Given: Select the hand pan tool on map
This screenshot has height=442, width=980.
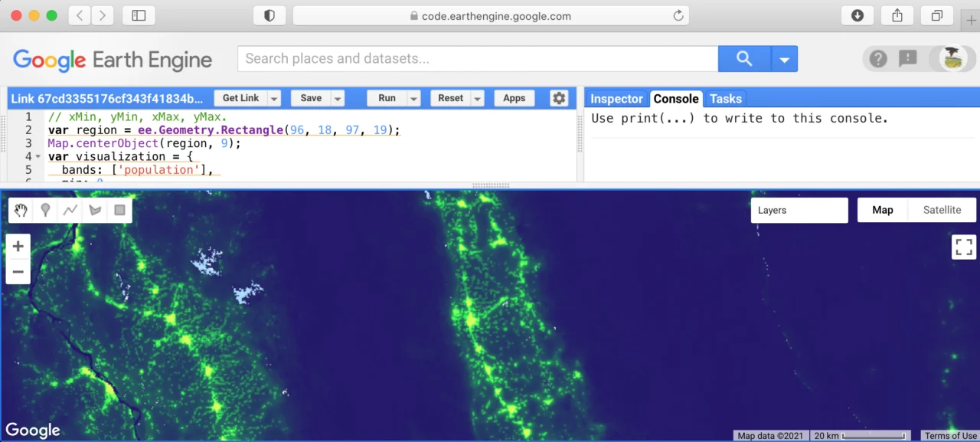Looking at the screenshot, I should [x=21, y=210].
